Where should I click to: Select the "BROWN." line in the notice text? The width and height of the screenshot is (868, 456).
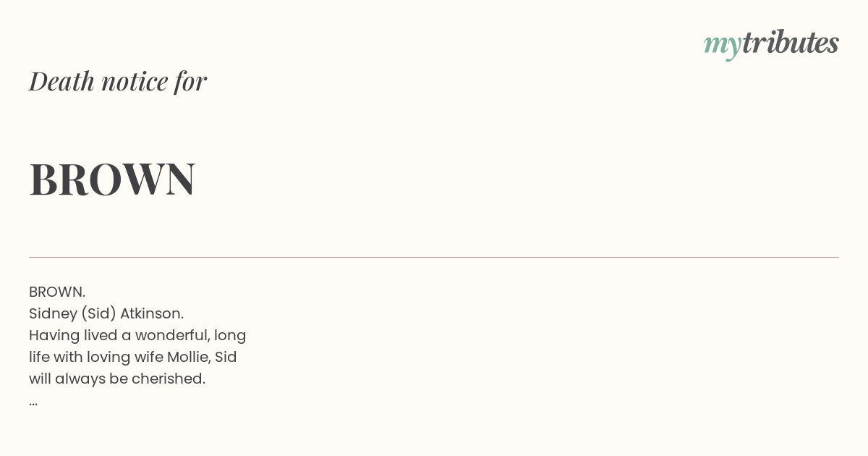coord(57,292)
